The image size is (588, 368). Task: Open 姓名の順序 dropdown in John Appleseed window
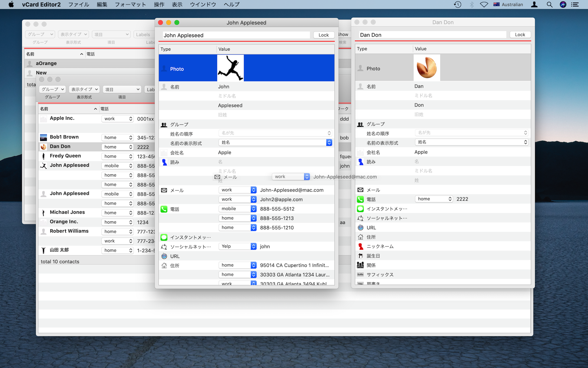(276, 133)
